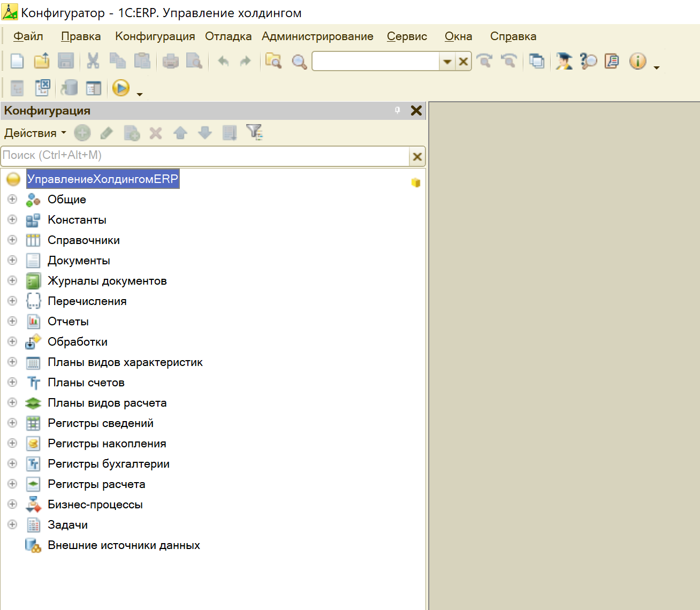Click the Find previous icon
The height and width of the screenshot is (610, 700).
(509, 61)
